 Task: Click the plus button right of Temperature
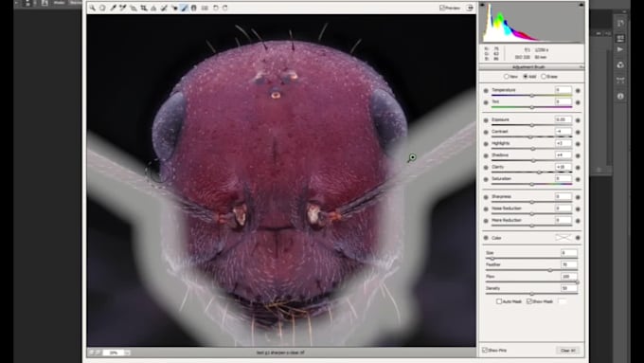click(578, 90)
